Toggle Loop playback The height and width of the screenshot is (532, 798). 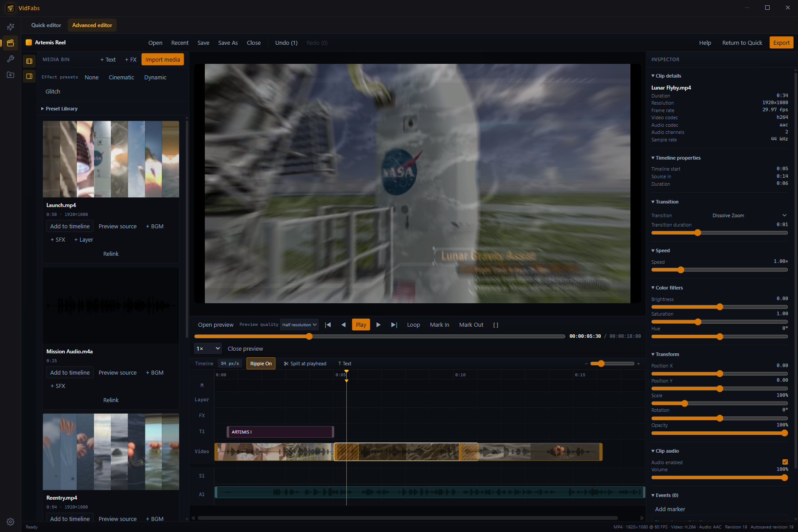[x=414, y=325]
